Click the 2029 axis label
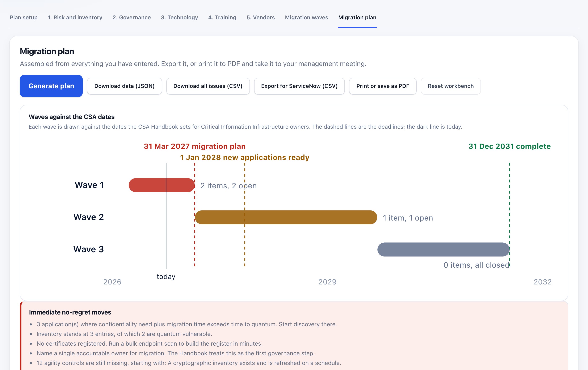Image resolution: width=588 pixels, height=370 pixels. click(327, 282)
